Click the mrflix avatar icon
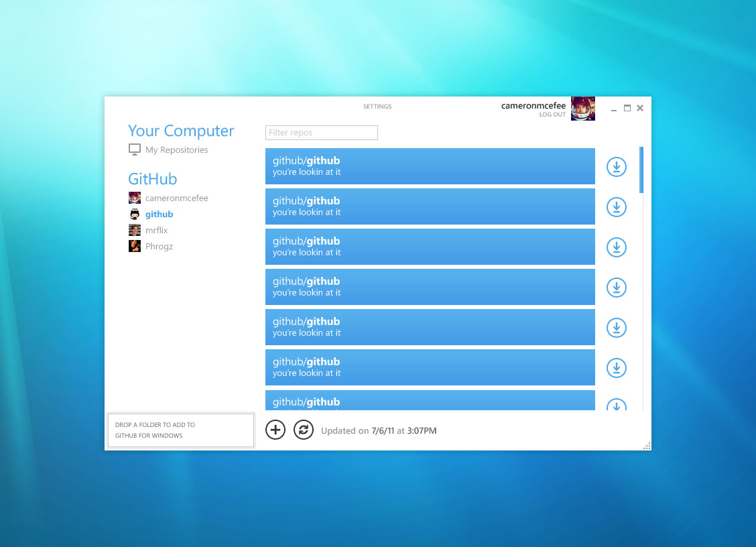756x547 pixels. pyautogui.click(x=135, y=231)
